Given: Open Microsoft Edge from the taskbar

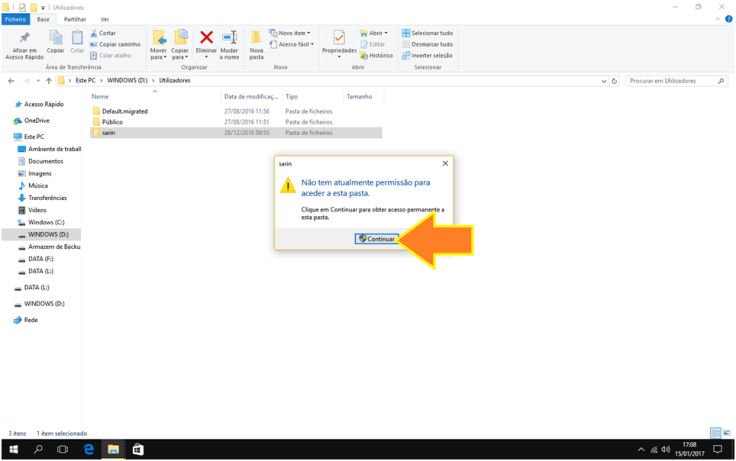Looking at the screenshot, I should (89, 450).
